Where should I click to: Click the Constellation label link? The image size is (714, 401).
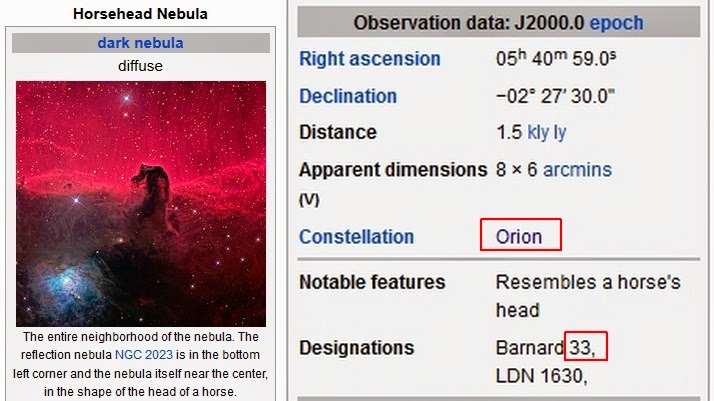(356, 237)
